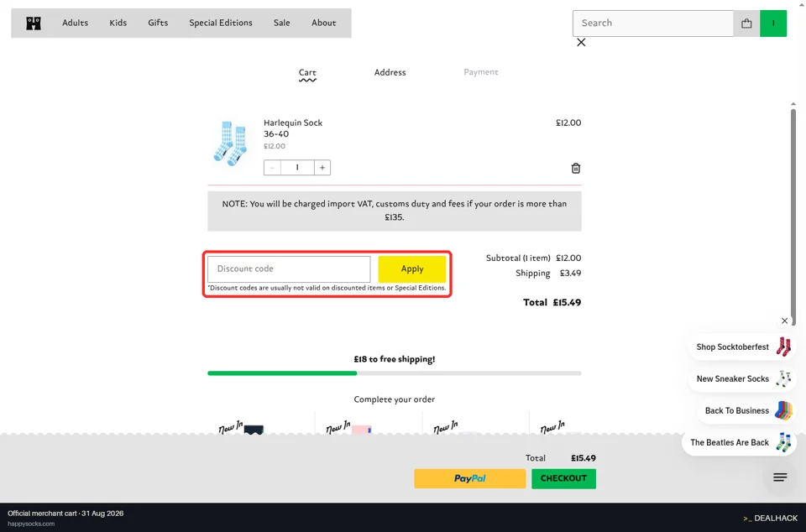Delete the Harlequin Sock with the trash icon

click(576, 168)
